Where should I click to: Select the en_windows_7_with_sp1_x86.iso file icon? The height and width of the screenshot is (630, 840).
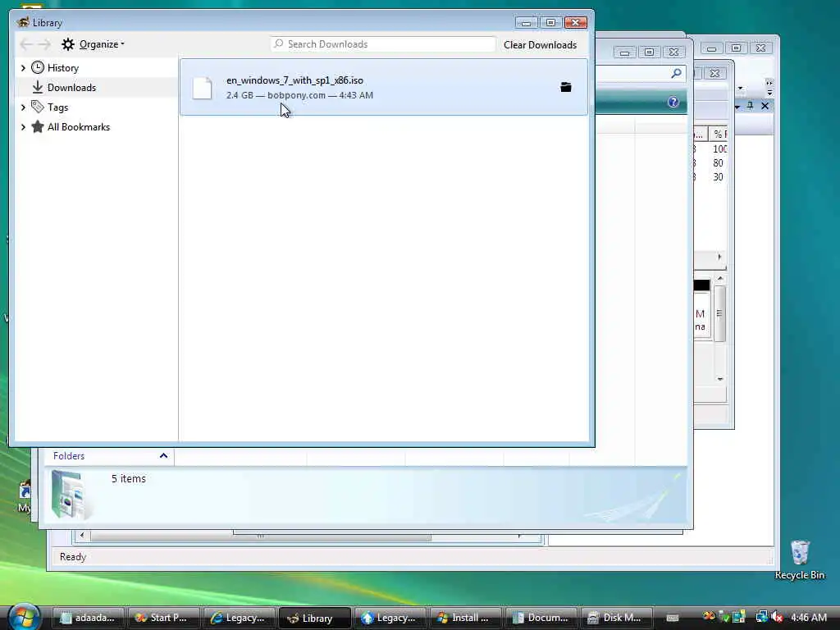tap(203, 88)
